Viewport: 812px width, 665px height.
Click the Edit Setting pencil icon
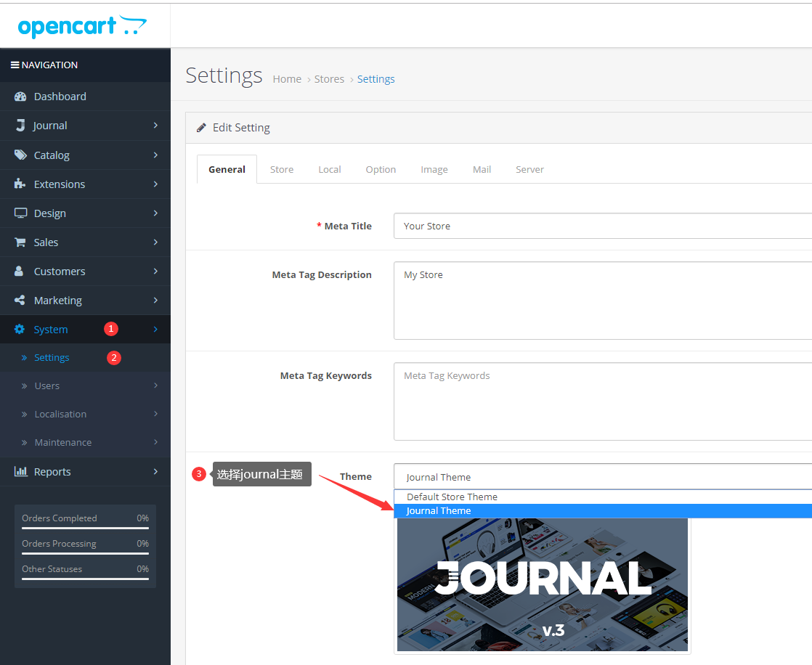[201, 128]
